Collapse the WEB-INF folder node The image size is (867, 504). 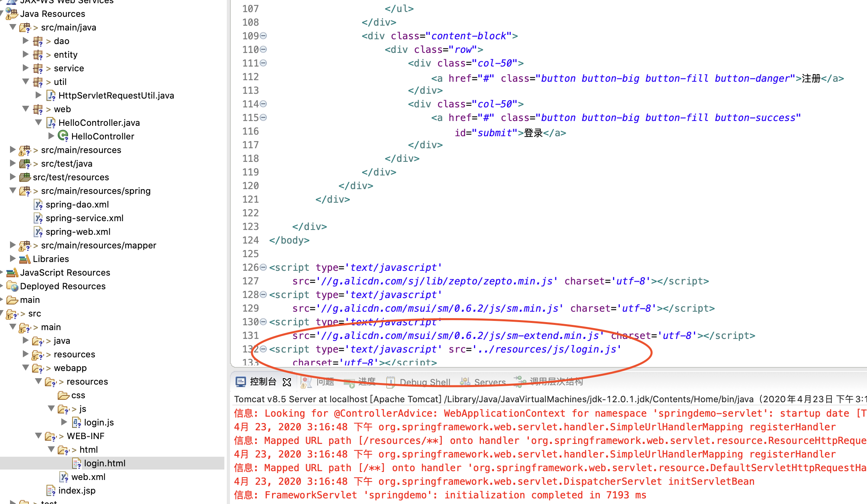[x=38, y=436]
